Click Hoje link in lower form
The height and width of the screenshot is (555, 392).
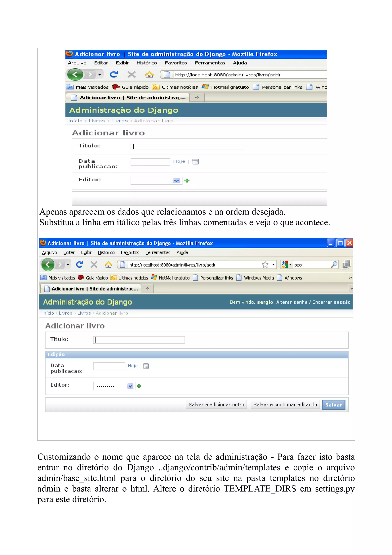pyautogui.click(x=133, y=366)
